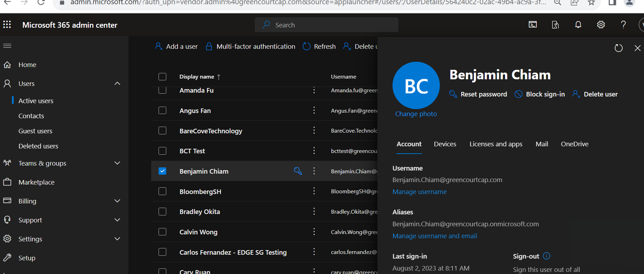This screenshot has width=644, height=274.
Task: Open more actions for Carlos Fernandez
Action: (x=314, y=252)
